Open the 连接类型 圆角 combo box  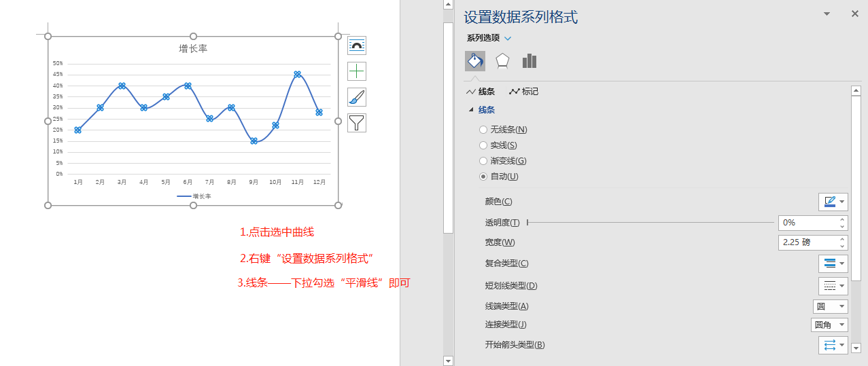pyautogui.click(x=829, y=325)
